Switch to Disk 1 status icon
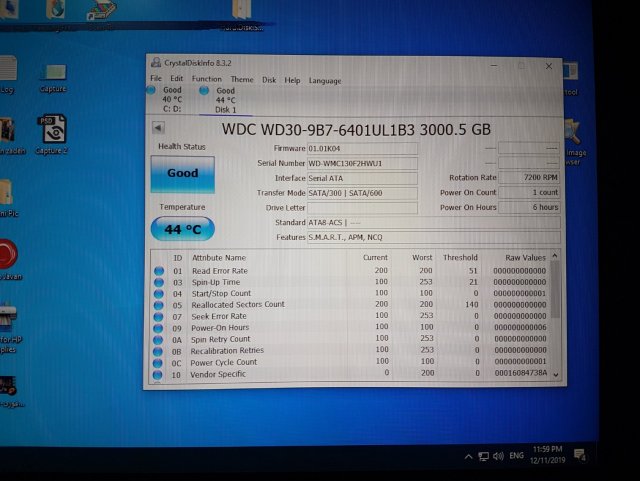The width and height of the screenshot is (640, 481). tap(205, 91)
